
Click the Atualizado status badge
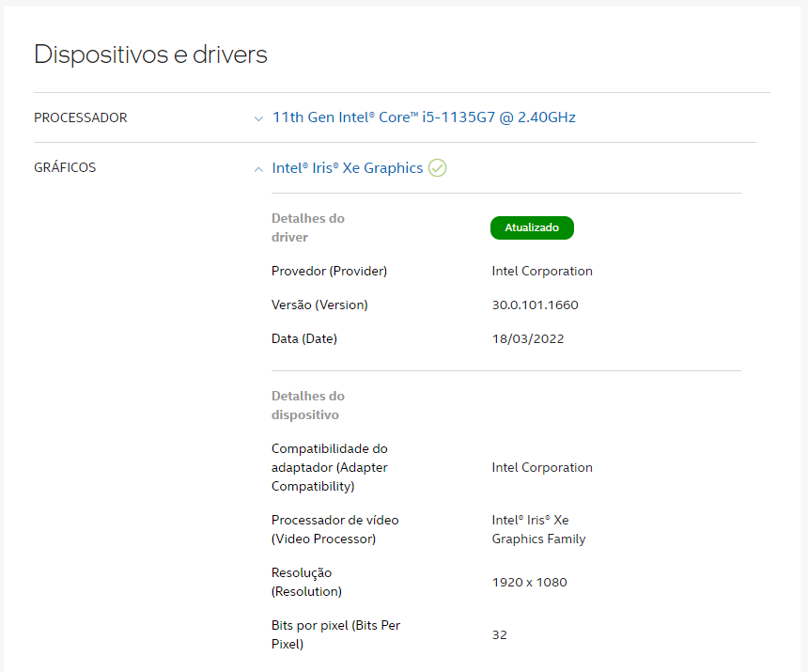pyautogui.click(x=532, y=227)
